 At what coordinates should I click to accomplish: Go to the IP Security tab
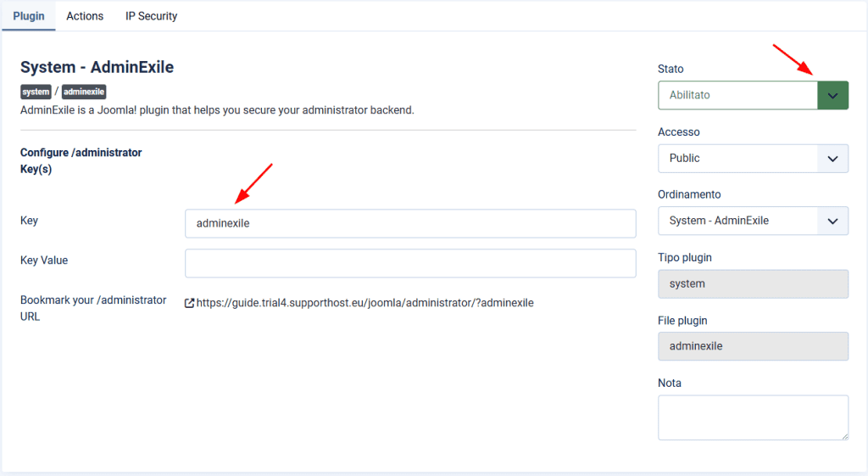tap(152, 16)
